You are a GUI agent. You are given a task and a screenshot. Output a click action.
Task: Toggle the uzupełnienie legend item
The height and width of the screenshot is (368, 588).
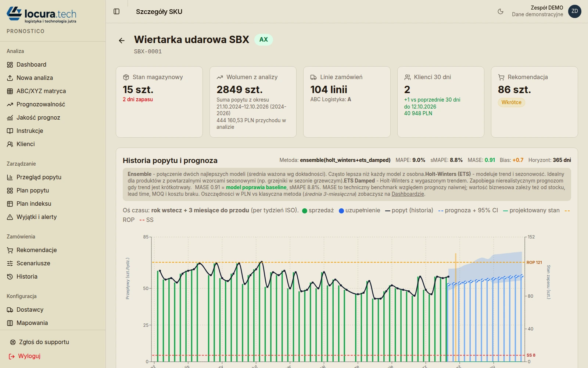tap(359, 210)
